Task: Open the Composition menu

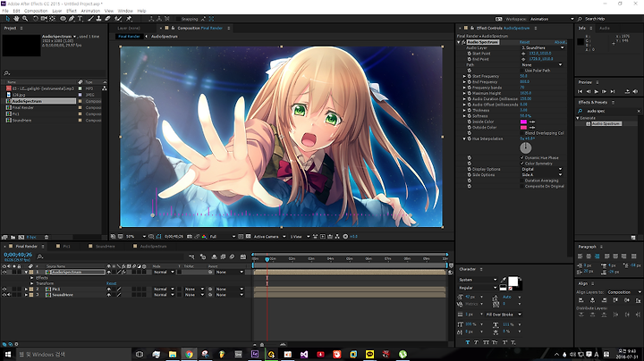Action: (x=36, y=11)
